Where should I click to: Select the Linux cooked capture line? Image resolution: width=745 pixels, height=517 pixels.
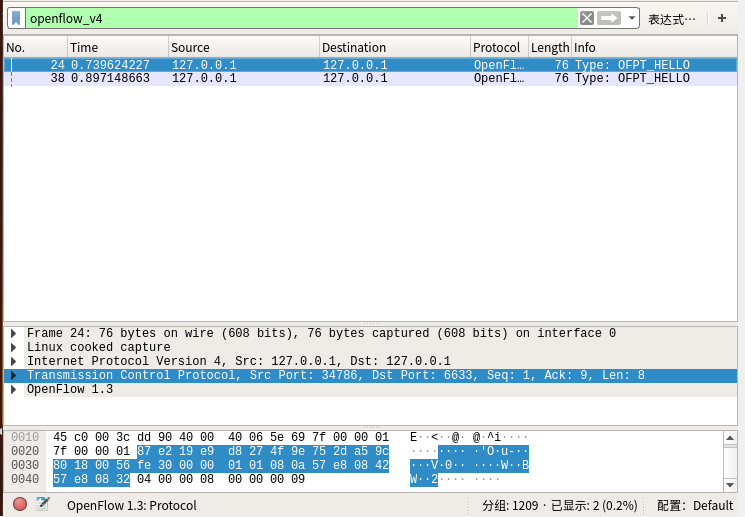371,347
